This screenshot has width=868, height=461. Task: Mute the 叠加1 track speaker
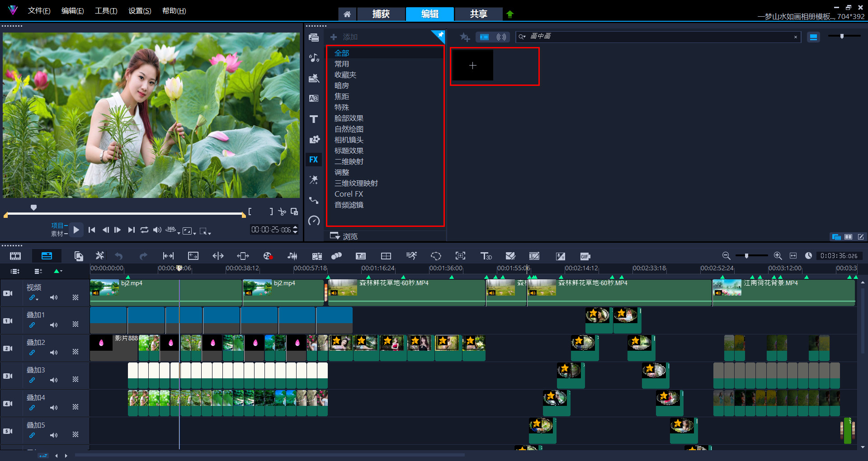coord(54,325)
